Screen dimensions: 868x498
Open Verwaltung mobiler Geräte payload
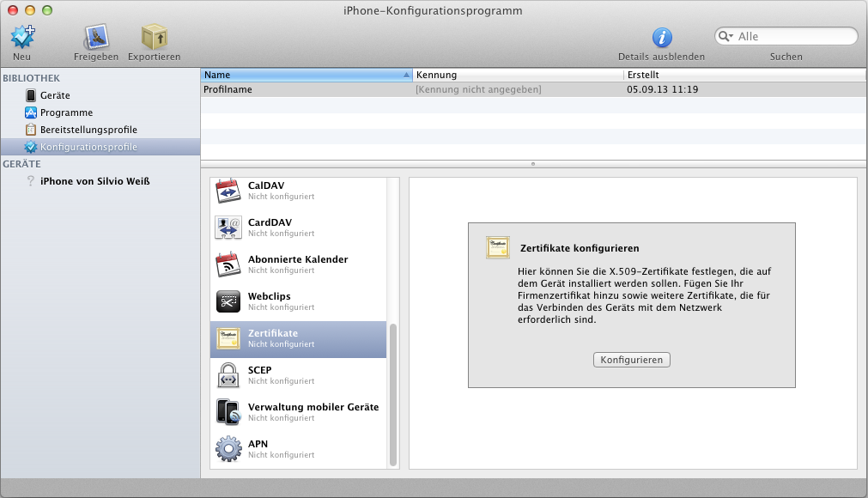[x=299, y=412]
